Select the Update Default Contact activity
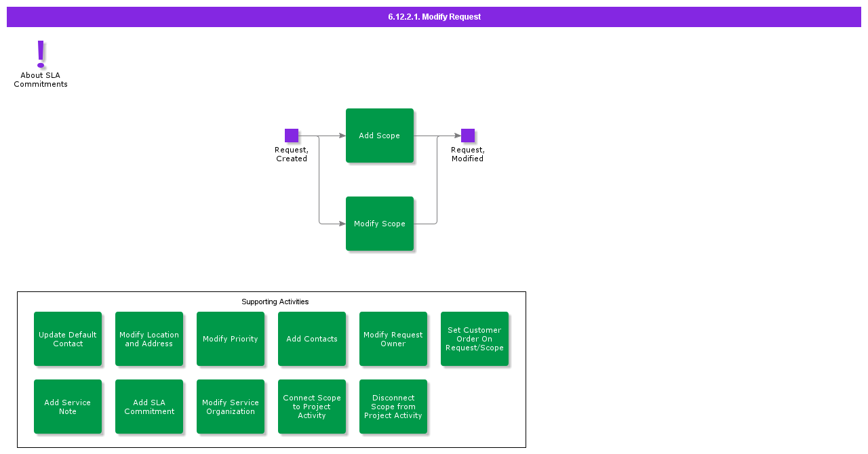Screen dimensions: 868x454 [x=68, y=339]
